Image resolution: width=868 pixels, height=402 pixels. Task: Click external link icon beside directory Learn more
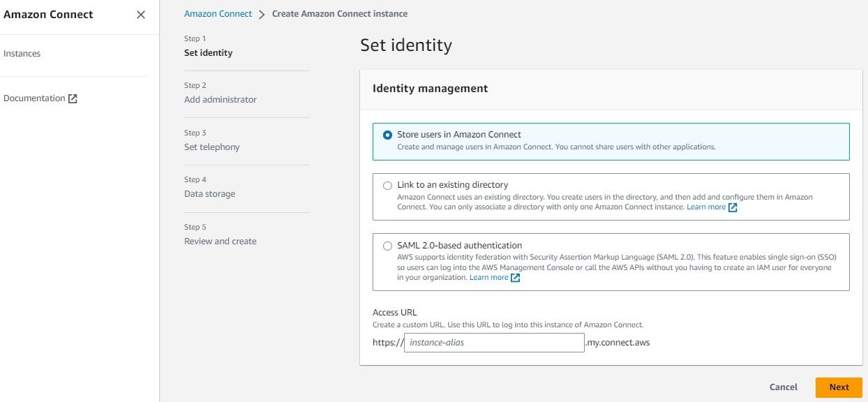click(732, 207)
